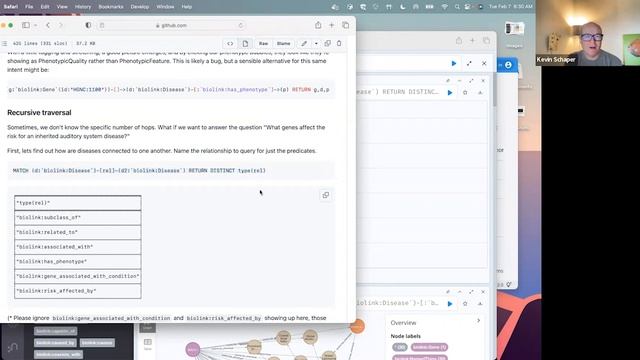Expand the Neo4j query editor to fullscreen

469,63
